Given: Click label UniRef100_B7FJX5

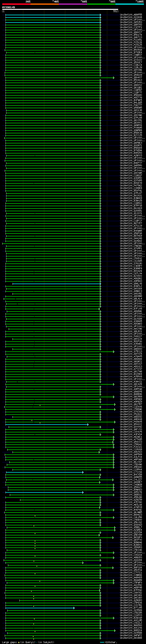Looking at the screenshot, I should (x=131, y=309).
